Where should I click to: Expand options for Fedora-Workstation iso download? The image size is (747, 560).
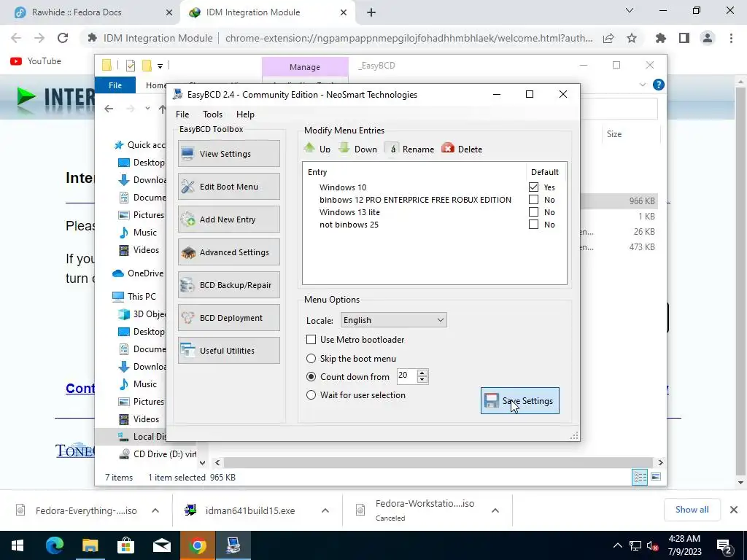(495, 510)
